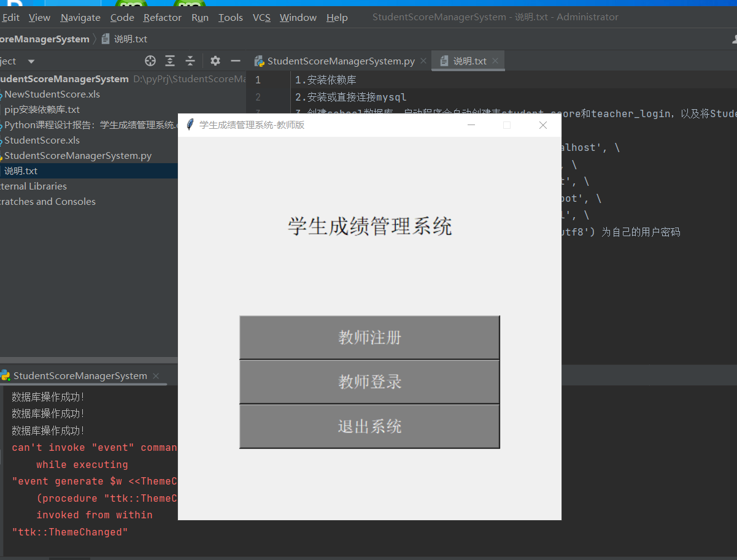
Task: Close the 说明.txt editor tab
Action: pos(495,61)
